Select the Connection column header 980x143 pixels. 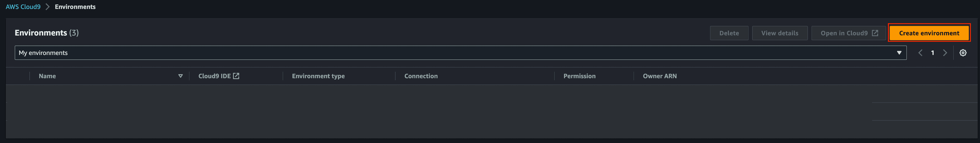(x=421, y=76)
